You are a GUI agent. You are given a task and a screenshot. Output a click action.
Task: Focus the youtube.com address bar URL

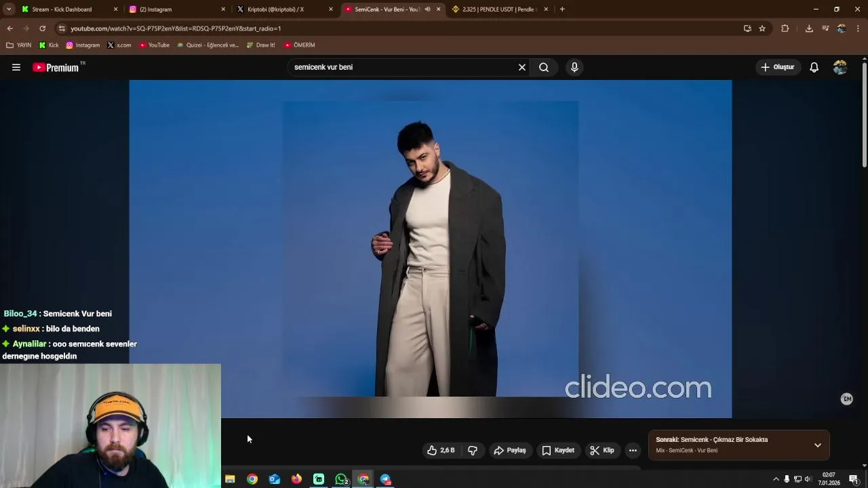tap(176, 28)
